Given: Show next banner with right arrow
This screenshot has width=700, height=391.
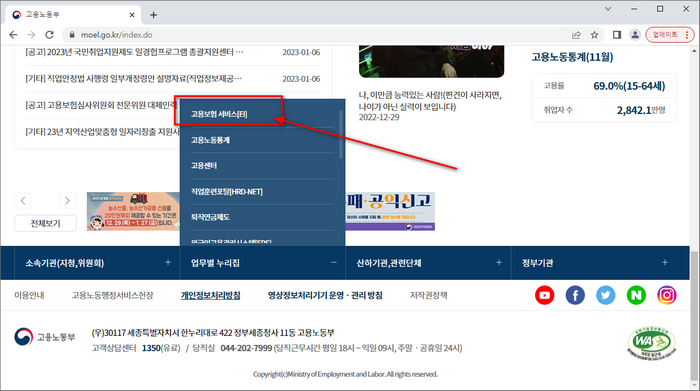Looking at the screenshot, I should [67, 200].
